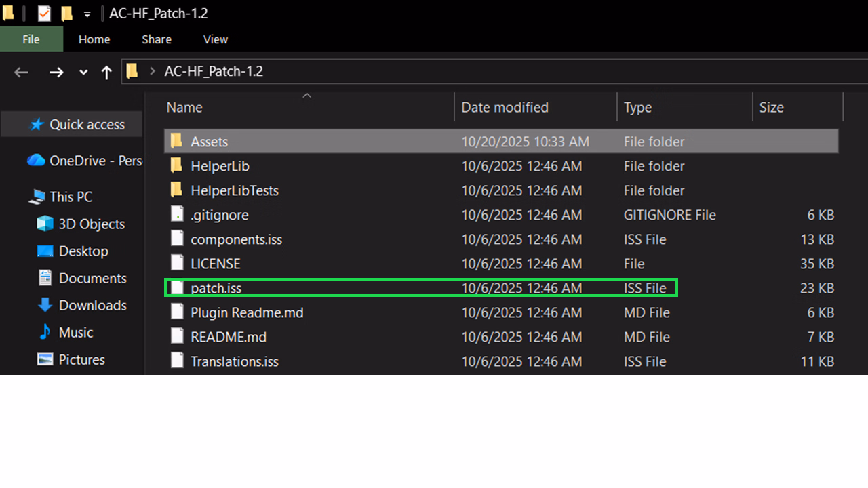Select Quick access in navigation pane
Screen dimensions: 868x488
click(x=87, y=125)
